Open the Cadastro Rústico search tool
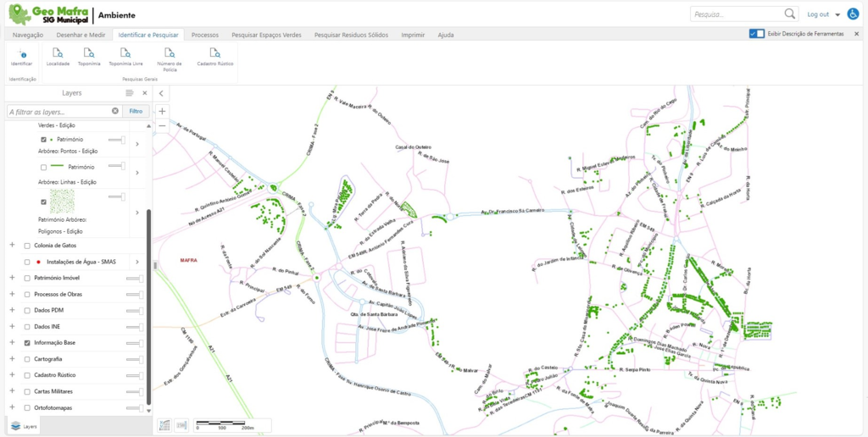Viewport: 868px width, 437px height. pos(214,56)
